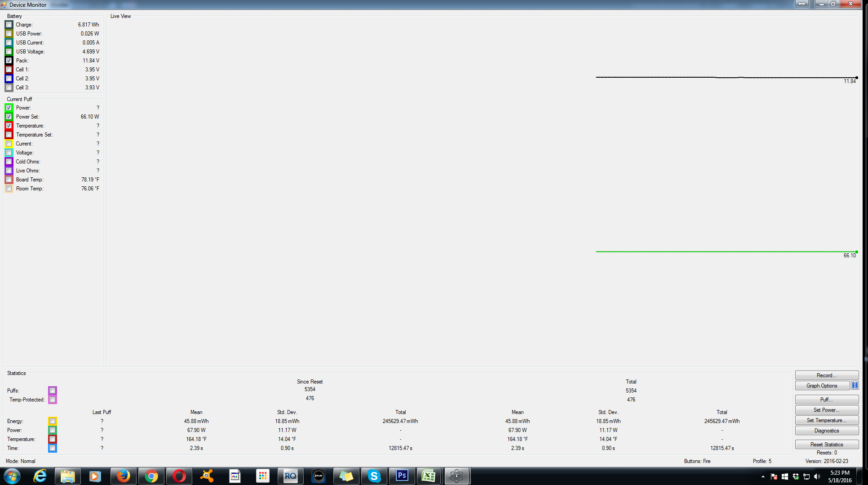Toggle the Board Temp checkbox
Screen dimensions: 868x485
click(x=9, y=180)
